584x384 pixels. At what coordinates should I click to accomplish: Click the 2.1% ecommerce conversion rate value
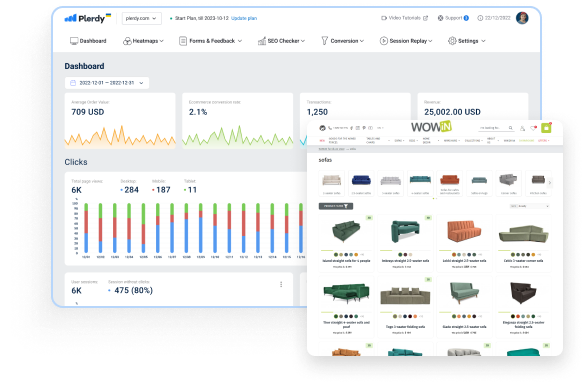pyautogui.click(x=198, y=112)
